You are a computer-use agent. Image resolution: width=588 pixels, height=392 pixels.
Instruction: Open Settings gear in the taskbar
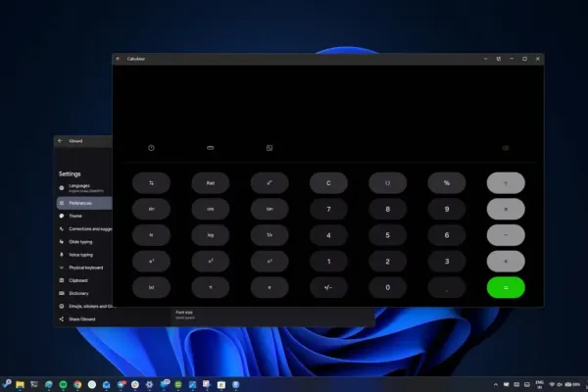point(149,384)
